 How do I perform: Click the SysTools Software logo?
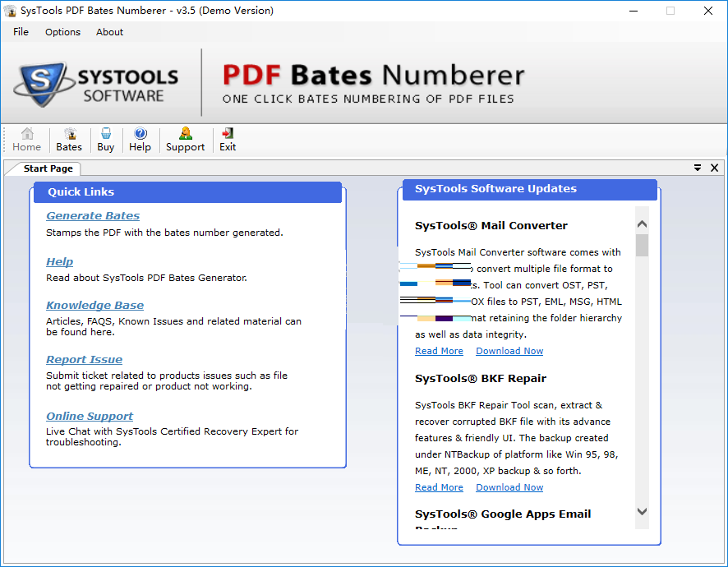pyautogui.click(x=97, y=83)
